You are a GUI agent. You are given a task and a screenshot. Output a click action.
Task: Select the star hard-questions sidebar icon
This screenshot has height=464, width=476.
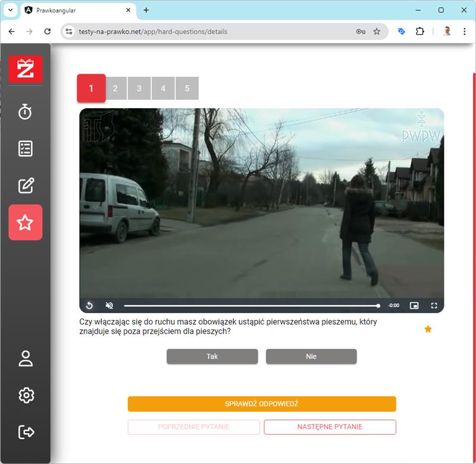coord(25,222)
